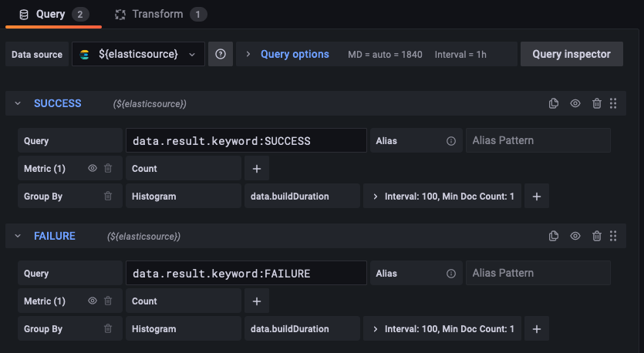Remove the FAILURE query Group By row

pos(108,328)
